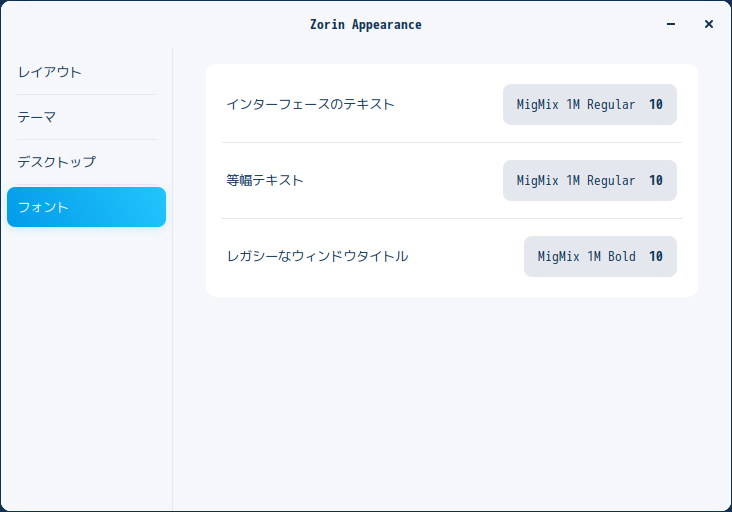Click MigMix 1M Regular name in 等幅テキスト row
Image resolution: width=732 pixels, height=512 pixels.
tap(576, 181)
